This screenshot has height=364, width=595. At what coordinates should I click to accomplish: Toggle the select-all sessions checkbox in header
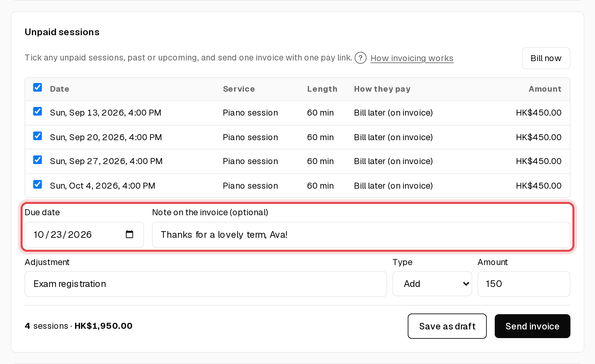[x=38, y=87]
